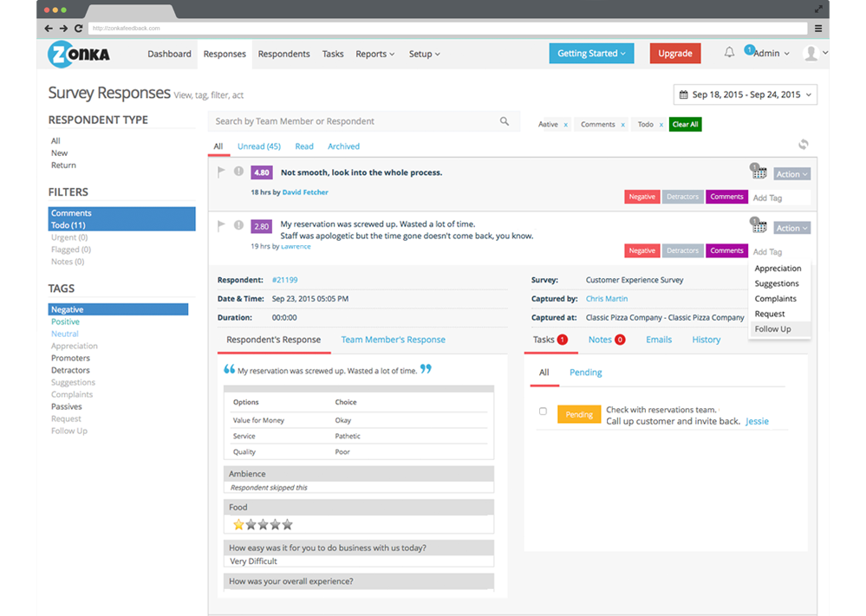
Task: Click the refresh responses icon
Action: click(x=804, y=145)
